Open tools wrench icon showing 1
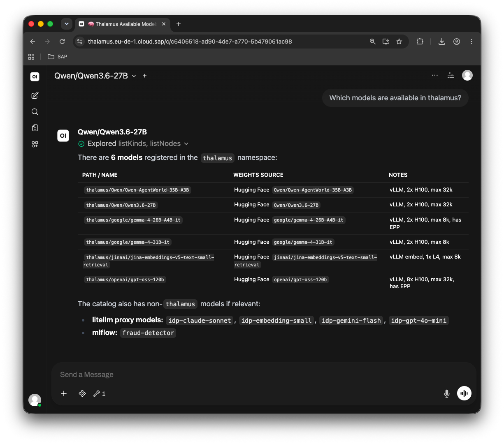 (100, 393)
